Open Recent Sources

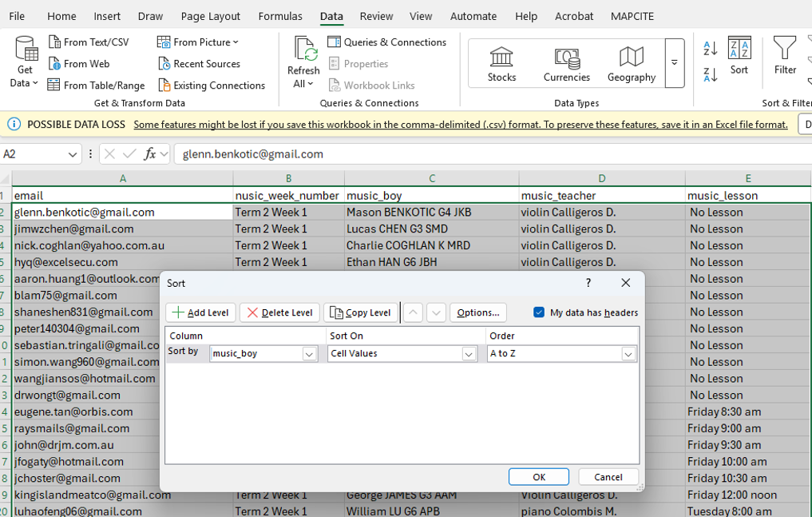[x=200, y=64]
